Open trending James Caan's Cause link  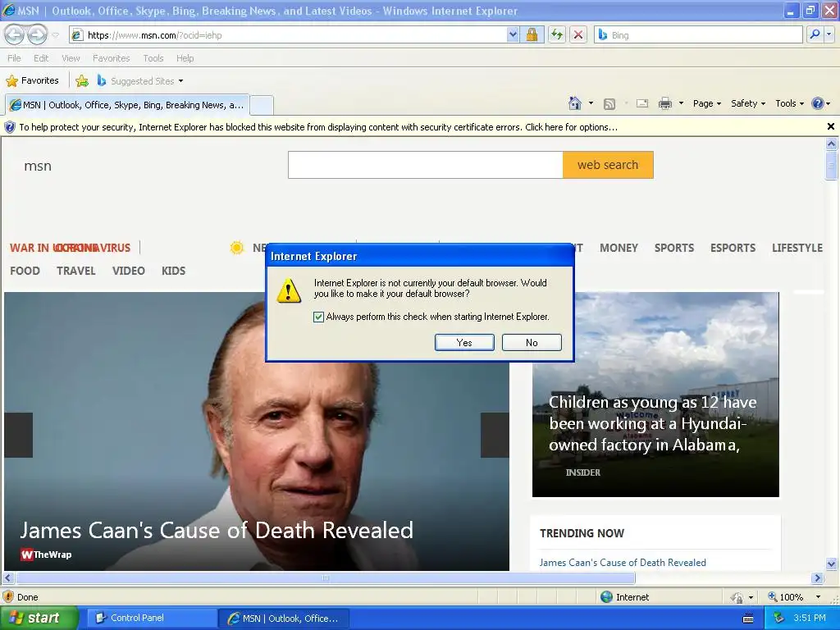point(623,563)
